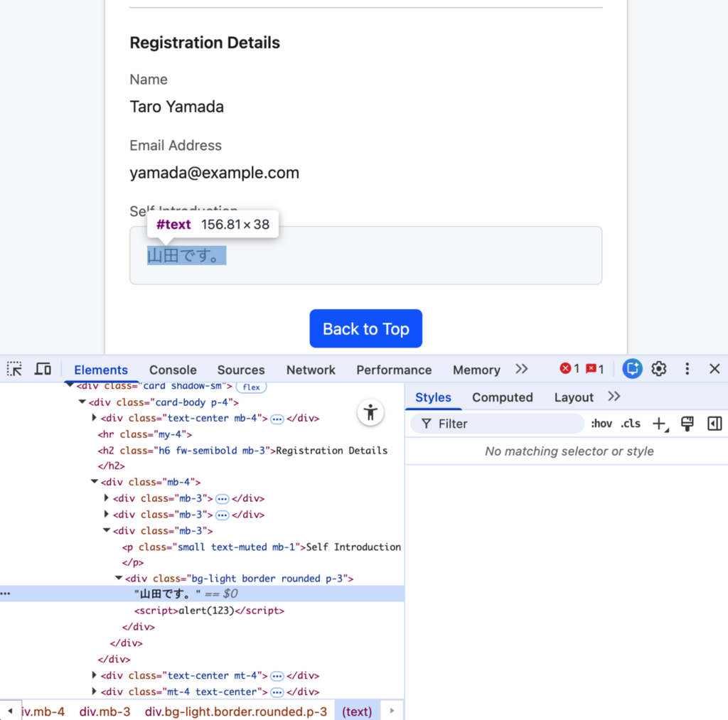Show more DevTools tabs chevron after Memory
This screenshot has height=720, width=728.
[522, 369]
